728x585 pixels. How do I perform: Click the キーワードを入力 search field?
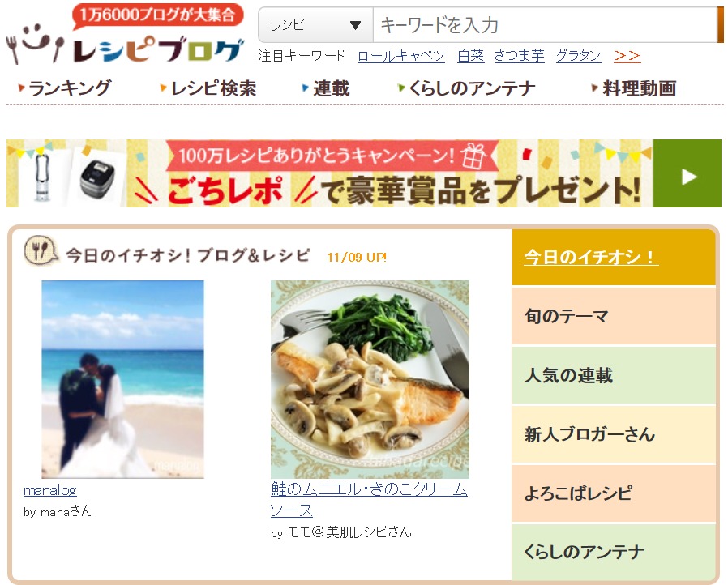545,24
